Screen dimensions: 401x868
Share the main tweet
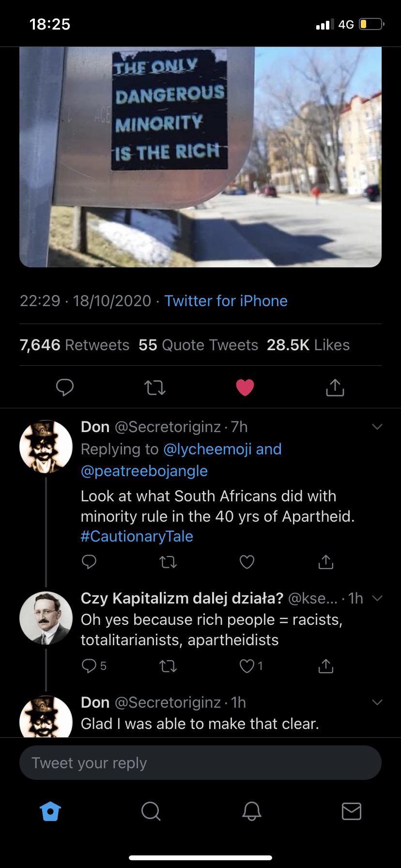(x=335, y=387)
